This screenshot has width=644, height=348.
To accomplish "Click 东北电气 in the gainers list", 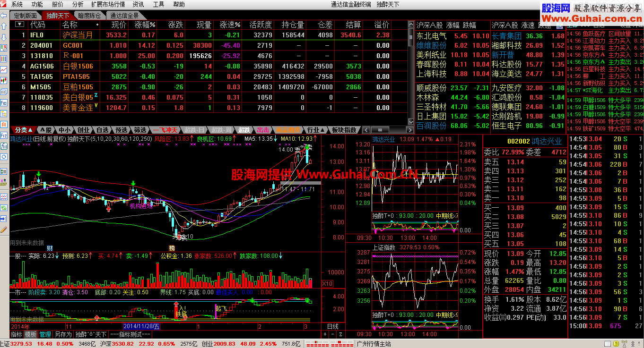I will click(x=431, y=36).
